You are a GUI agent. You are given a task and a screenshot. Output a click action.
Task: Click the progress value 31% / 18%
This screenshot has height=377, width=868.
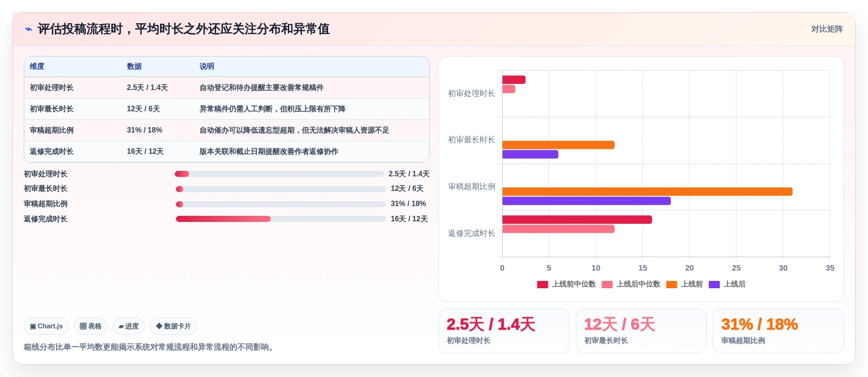pyautogui.click(x=408, y=204)
